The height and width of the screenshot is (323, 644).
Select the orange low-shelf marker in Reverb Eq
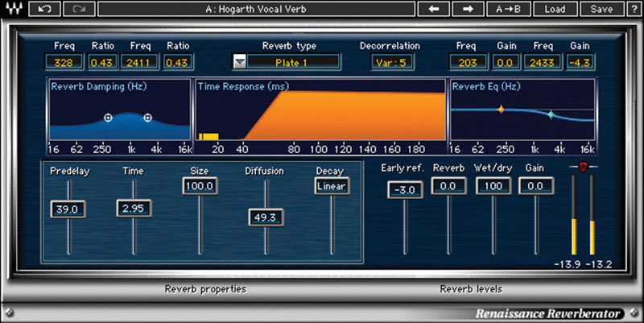click(501, 110)
